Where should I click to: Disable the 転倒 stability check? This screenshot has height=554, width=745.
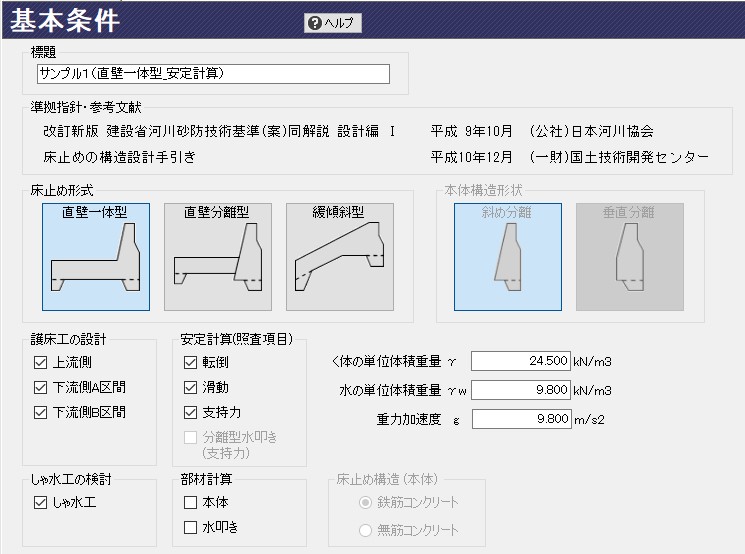(x=190, y=362)
